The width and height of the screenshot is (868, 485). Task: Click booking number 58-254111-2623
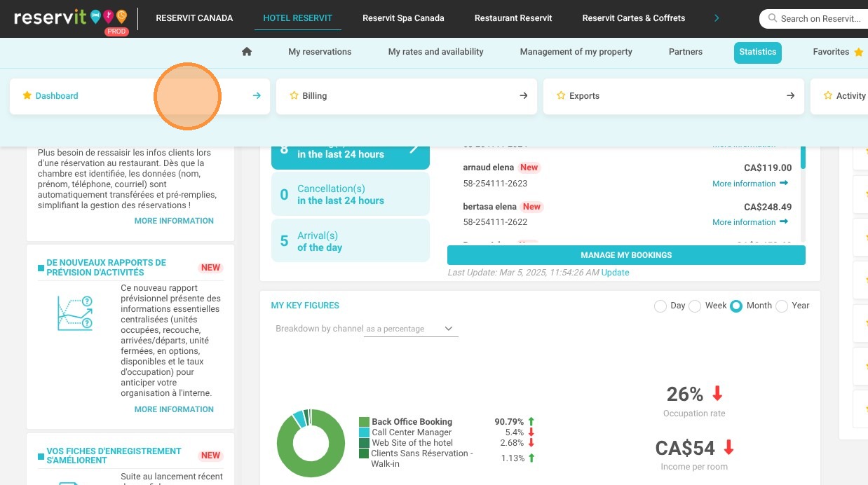pyautogui.click(x=495, y=184)
